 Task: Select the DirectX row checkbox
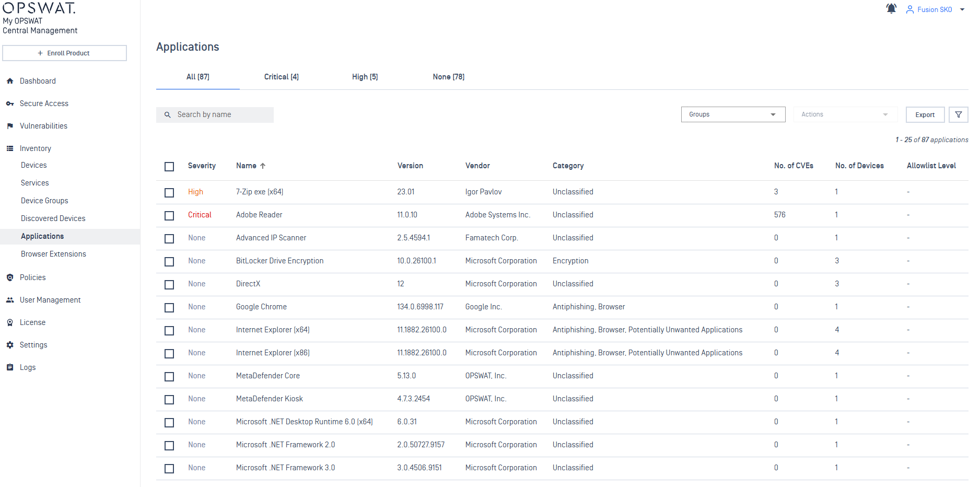[169, 285]
